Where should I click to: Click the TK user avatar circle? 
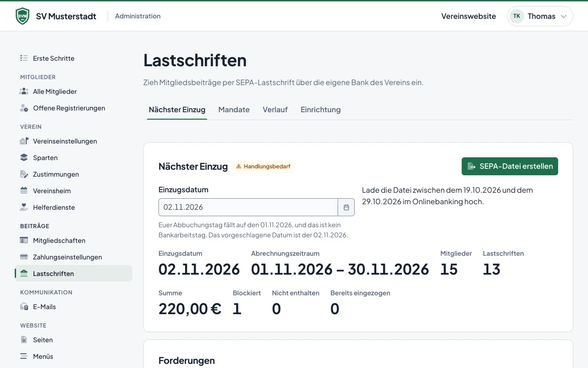click(517, 16)
